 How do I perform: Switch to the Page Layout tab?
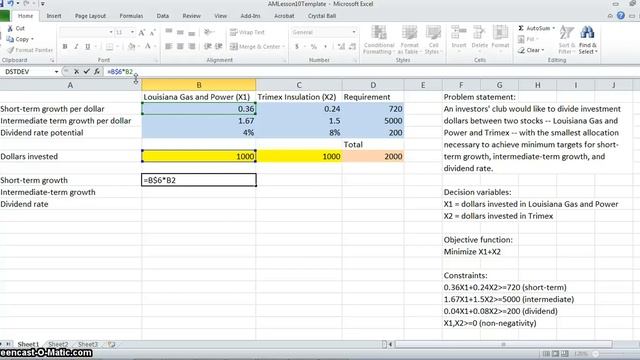pyautogui.click(x=90, y=16)
